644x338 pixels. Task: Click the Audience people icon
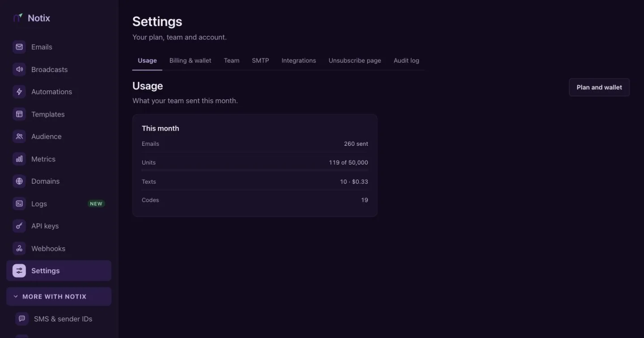pyautogui.click(x=19, y=136)
